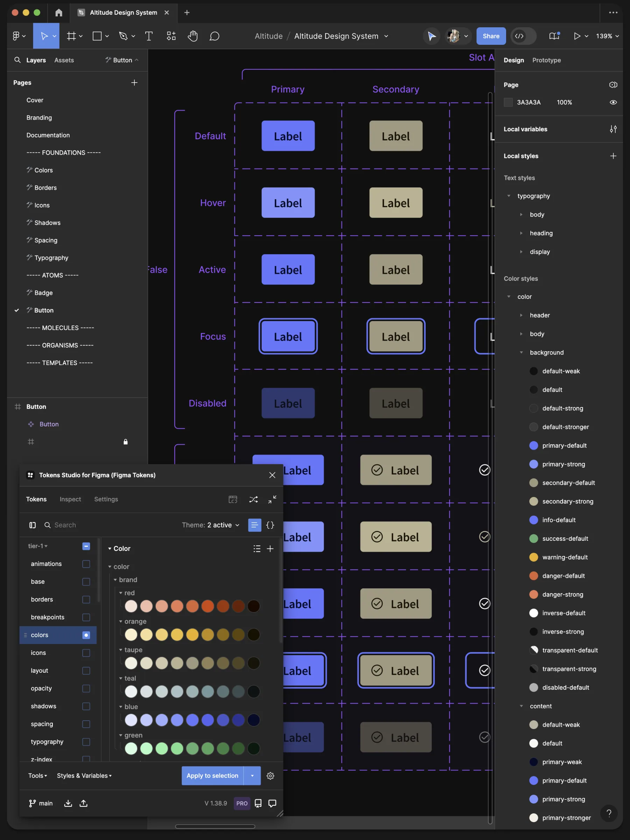Toggle the token sets sidebar panel

33,525
